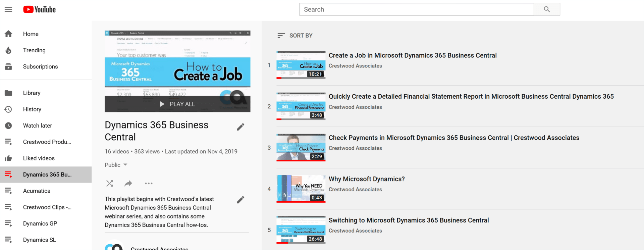Click the Library folder icon
The height and width of the screenshot is (250, 644).
pyautogui.click(x=8, y=93)
